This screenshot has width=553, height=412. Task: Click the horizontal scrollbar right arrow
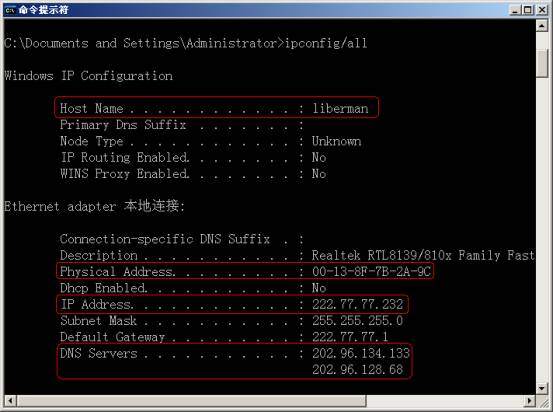(529, 401)
